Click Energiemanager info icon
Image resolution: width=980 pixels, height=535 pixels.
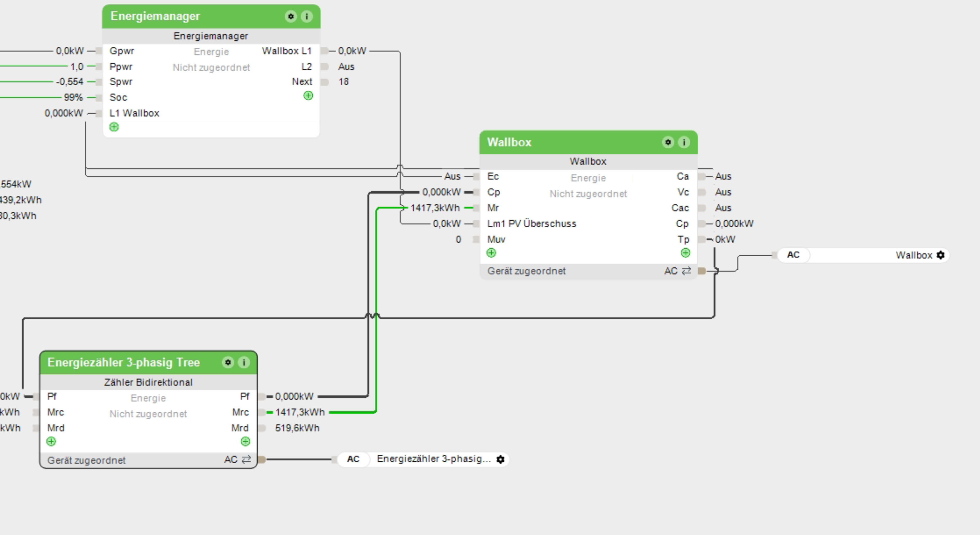[307, 16]
